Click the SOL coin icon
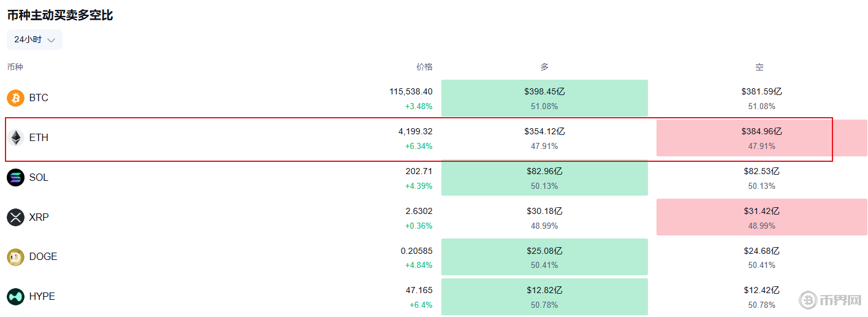 (x=15, y=178)
